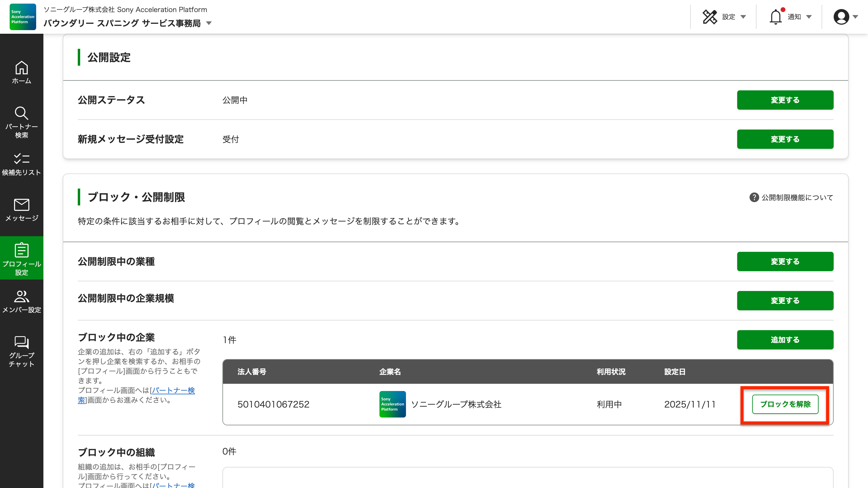Screen dimensions: 868x488
Task: Click ブロックを解除 for ソニーグループ株式会社
Action: (785, 405)
